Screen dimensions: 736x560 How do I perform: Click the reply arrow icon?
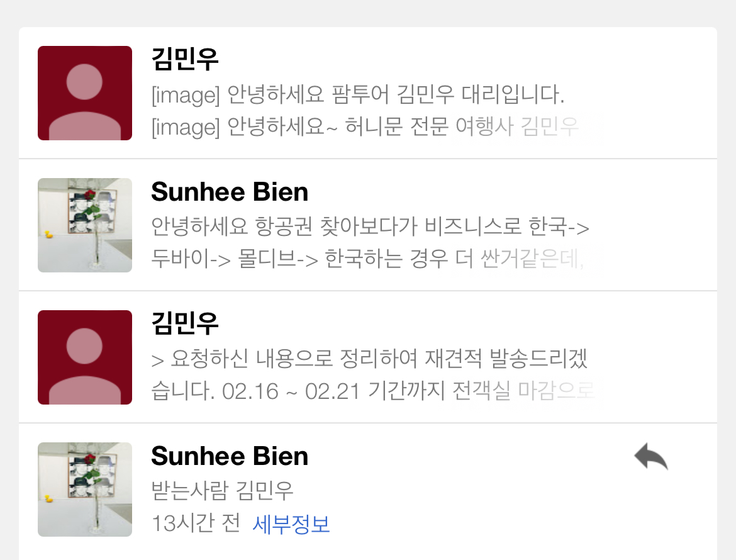[x=651, y=457]
